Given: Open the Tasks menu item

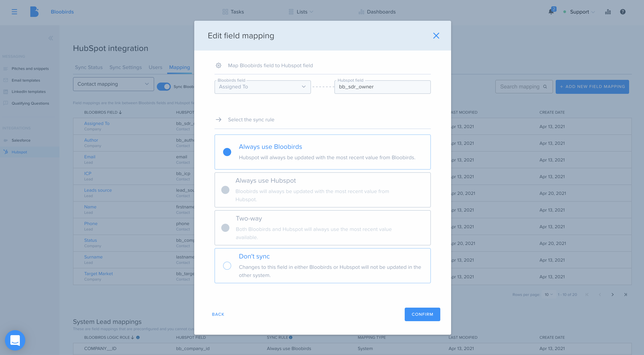Looking at the screenshot, I should [233, 12].
